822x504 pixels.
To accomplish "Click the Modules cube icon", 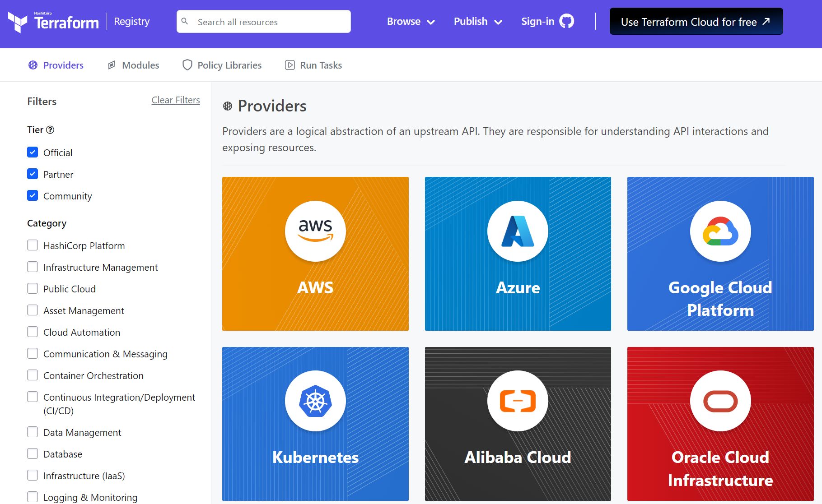I will coord(112,65).
